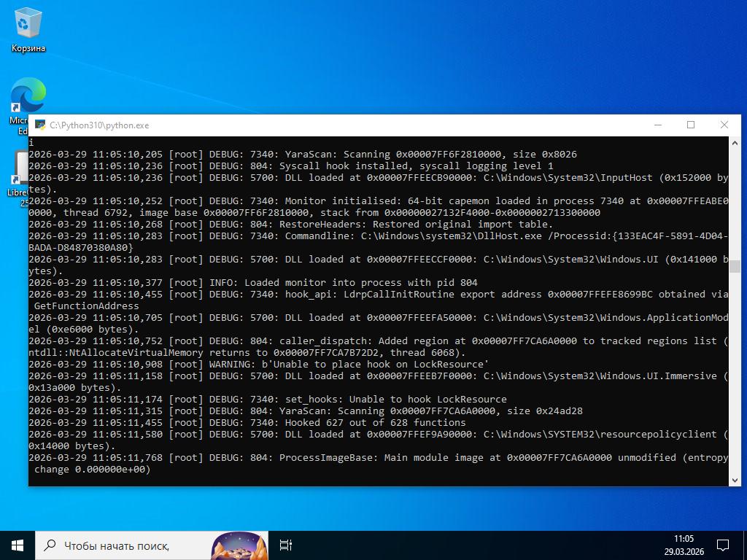Click the magnifier icon in taskbar search
Viewport: 747px width, 560px height.
pos(50,545)
